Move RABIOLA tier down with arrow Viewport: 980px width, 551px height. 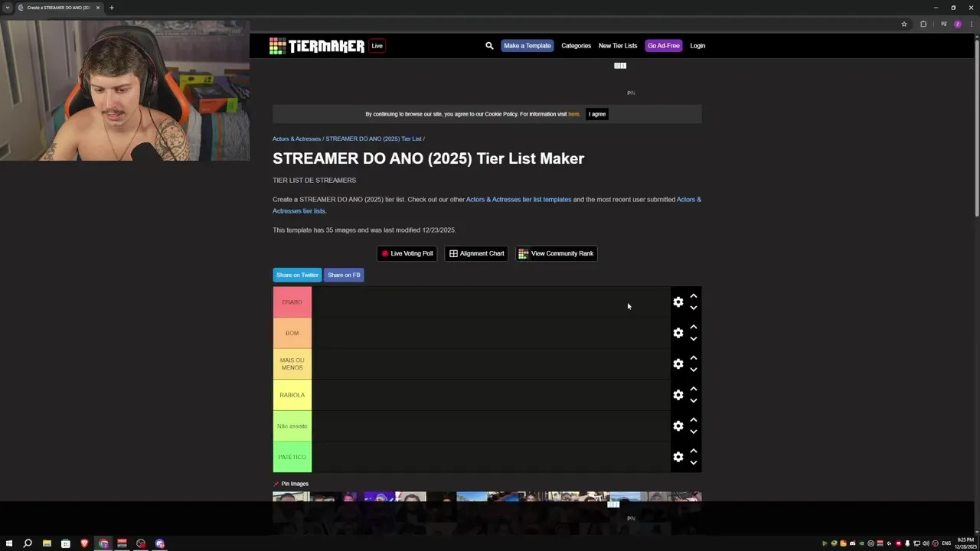694,401
